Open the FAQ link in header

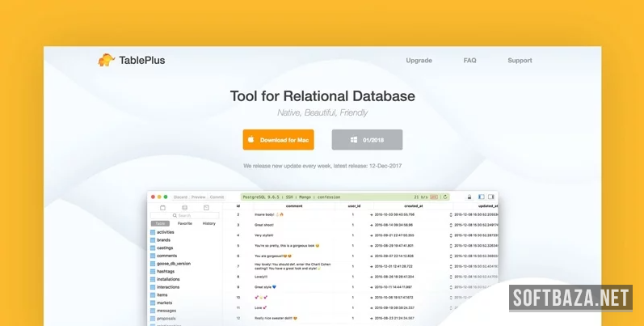pos(469,61)
